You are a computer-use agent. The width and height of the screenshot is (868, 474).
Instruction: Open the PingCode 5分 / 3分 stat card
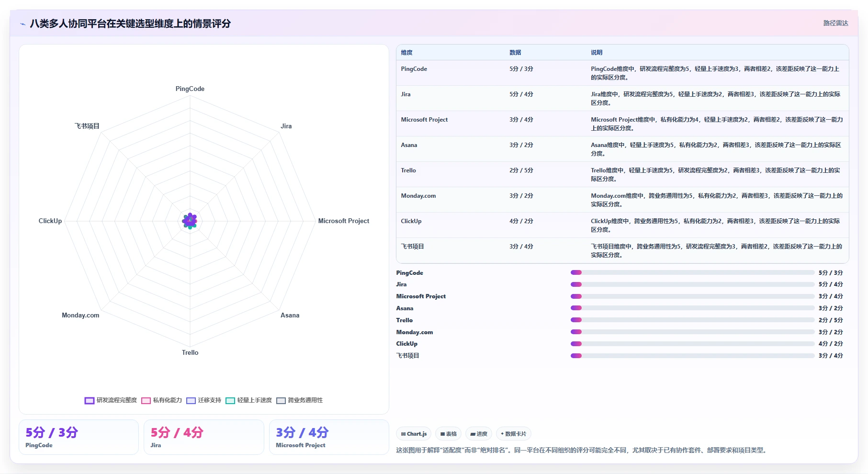(79, 437)
